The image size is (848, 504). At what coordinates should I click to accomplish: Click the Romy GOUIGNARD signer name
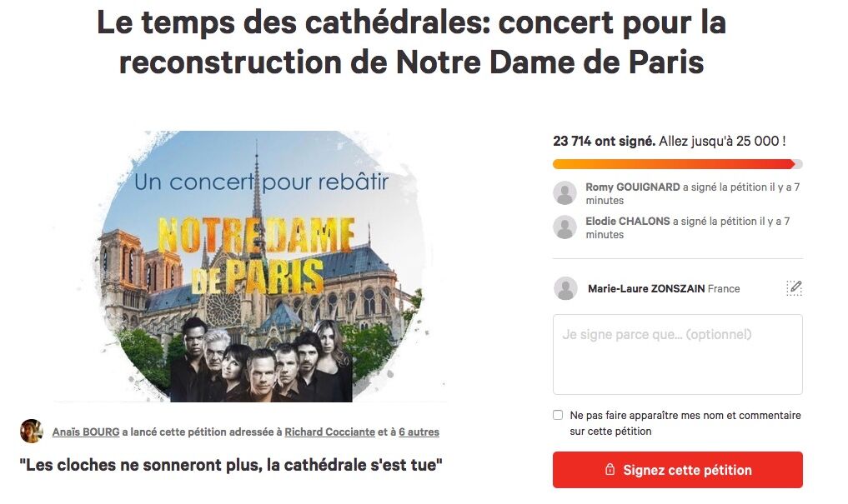coord(632,187)
